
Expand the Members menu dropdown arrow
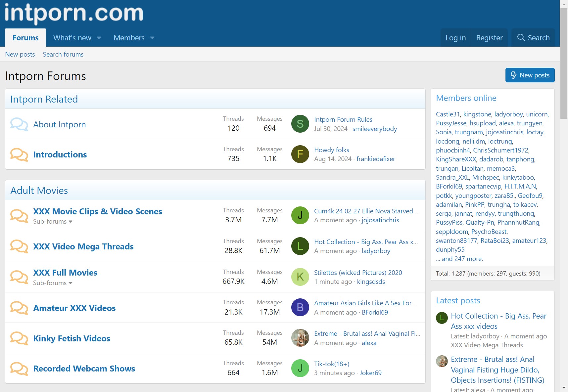coord(152,38)
